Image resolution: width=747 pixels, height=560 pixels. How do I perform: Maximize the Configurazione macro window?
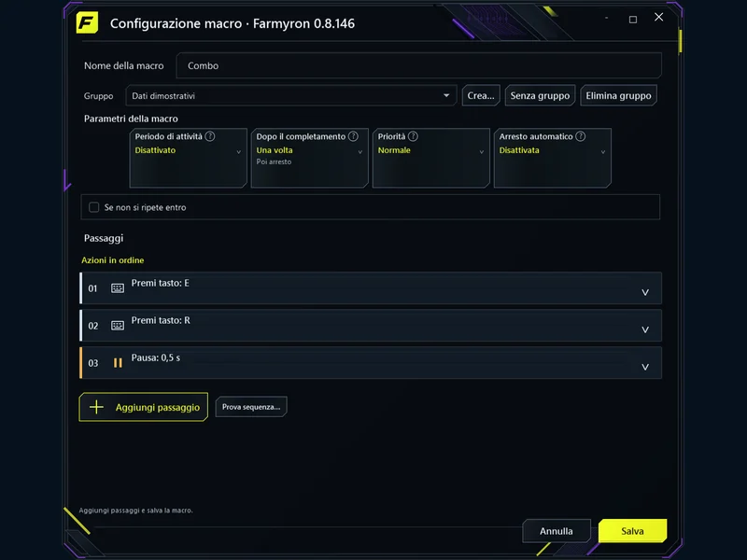[x=633, y=20]
